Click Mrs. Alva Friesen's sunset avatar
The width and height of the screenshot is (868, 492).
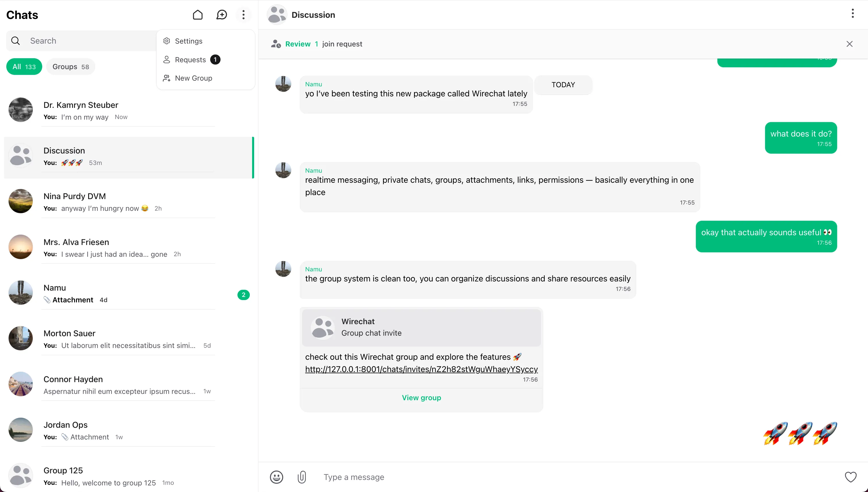click(21, 247)
